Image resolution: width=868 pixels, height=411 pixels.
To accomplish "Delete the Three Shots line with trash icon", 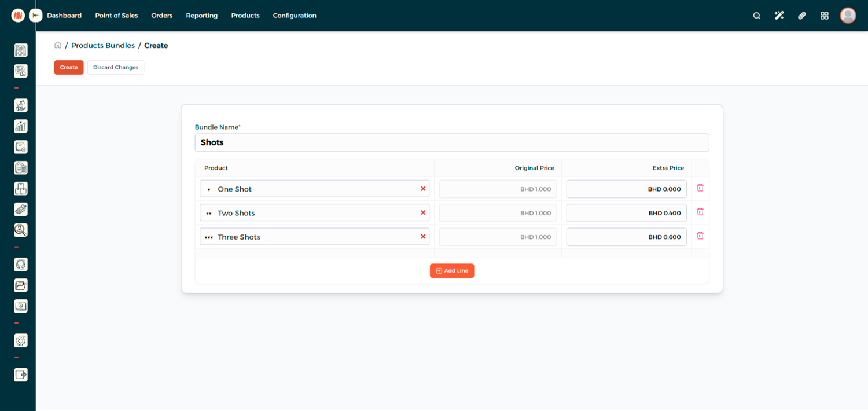I will [700, 236].
